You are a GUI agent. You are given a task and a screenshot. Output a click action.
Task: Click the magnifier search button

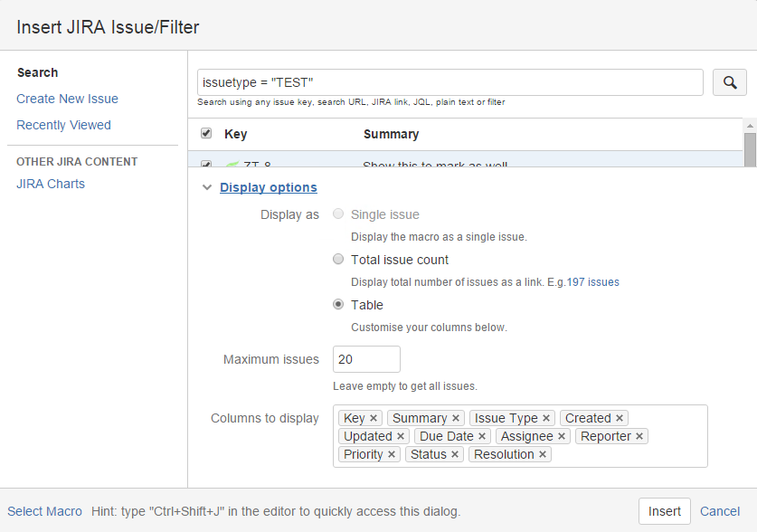click(x=730, y=82)
